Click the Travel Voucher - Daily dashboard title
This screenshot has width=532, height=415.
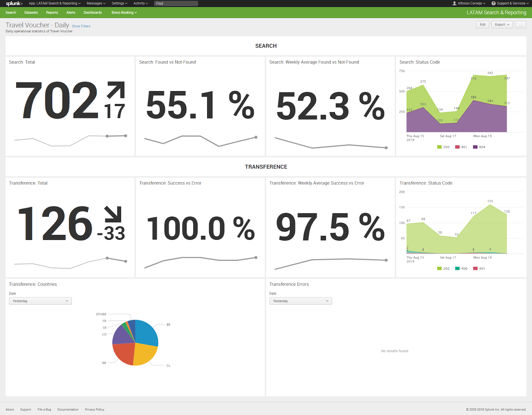[x=37, y=25]
